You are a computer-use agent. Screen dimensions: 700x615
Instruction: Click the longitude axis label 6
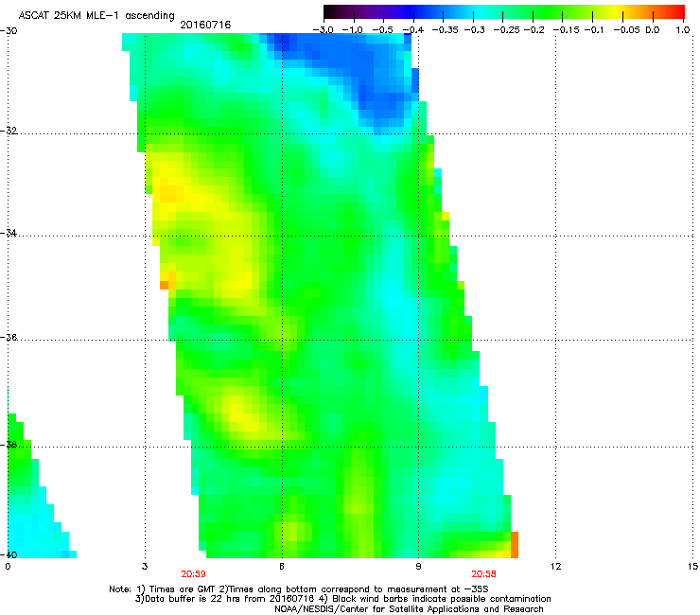pos(282,567)
